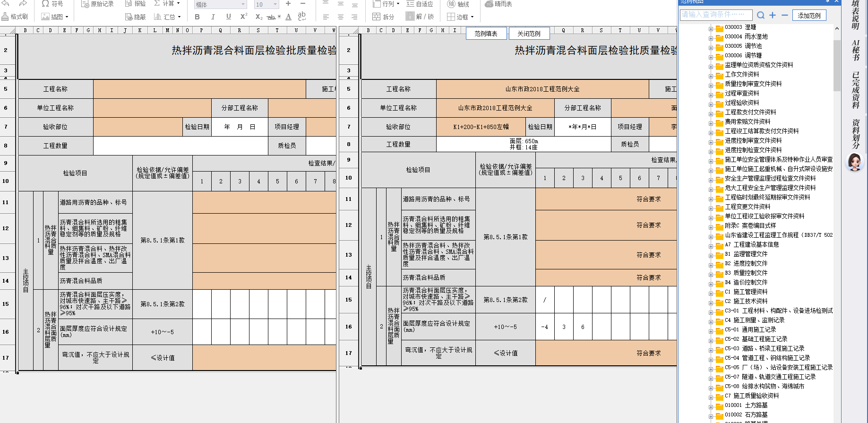Expand the C5-03 道路、桥梁工程施工记录 folder
This screenshot has height=423, width=868.
711,350
